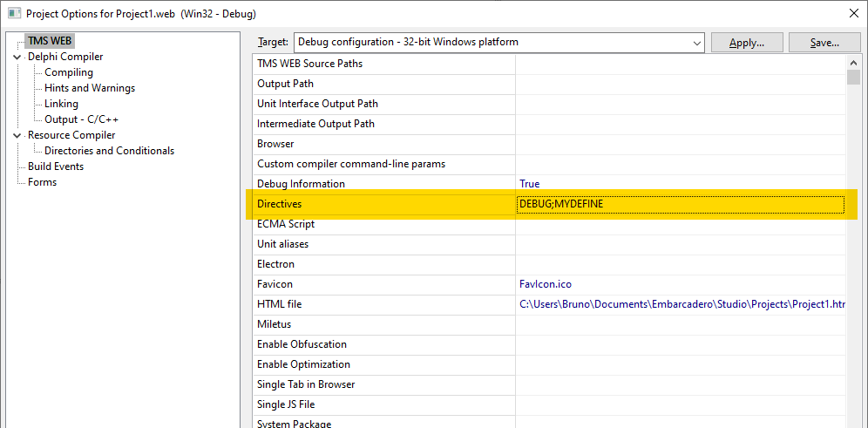The image size is (868, 428).
Task: Select Directories and Conditionals item
Action: (x=109, y=151)
